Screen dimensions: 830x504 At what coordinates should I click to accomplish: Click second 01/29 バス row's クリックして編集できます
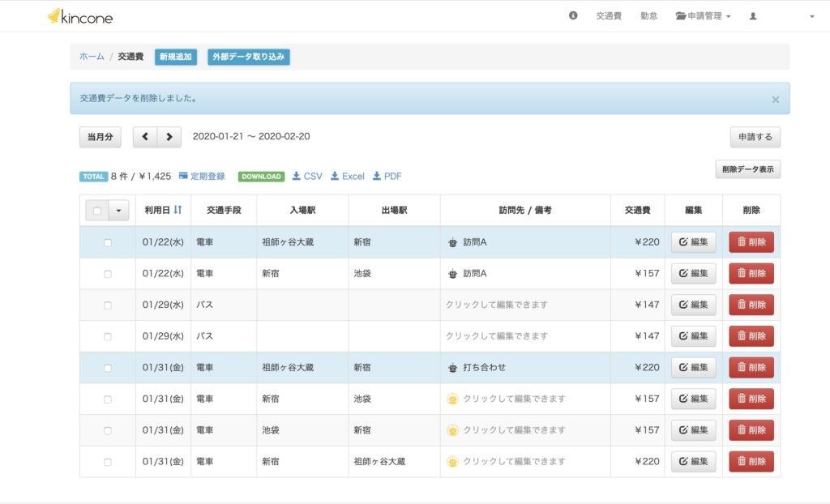coord(497,335)
